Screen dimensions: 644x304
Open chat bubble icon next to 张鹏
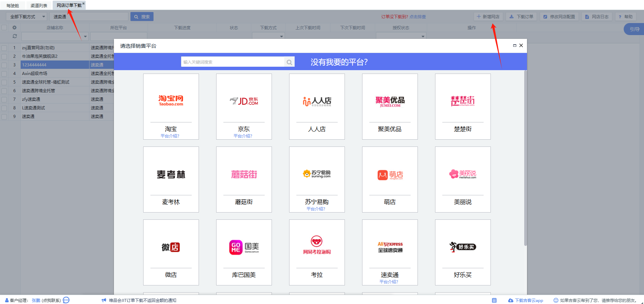tap(66, 300)
